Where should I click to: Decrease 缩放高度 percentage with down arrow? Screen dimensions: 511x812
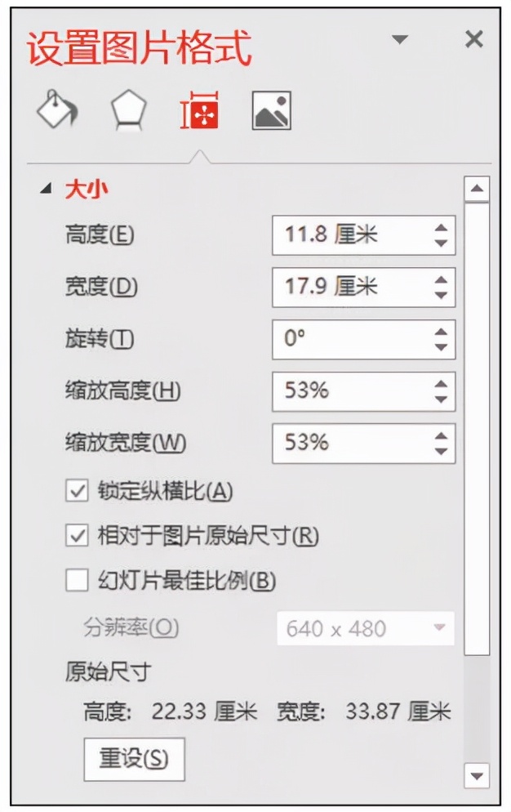[x=441, y=399]
